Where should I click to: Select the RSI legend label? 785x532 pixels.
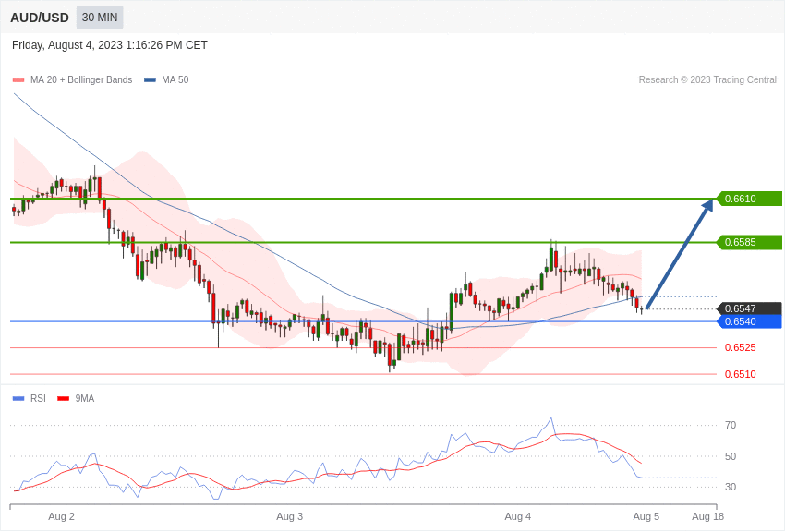(x=38, y=398)
